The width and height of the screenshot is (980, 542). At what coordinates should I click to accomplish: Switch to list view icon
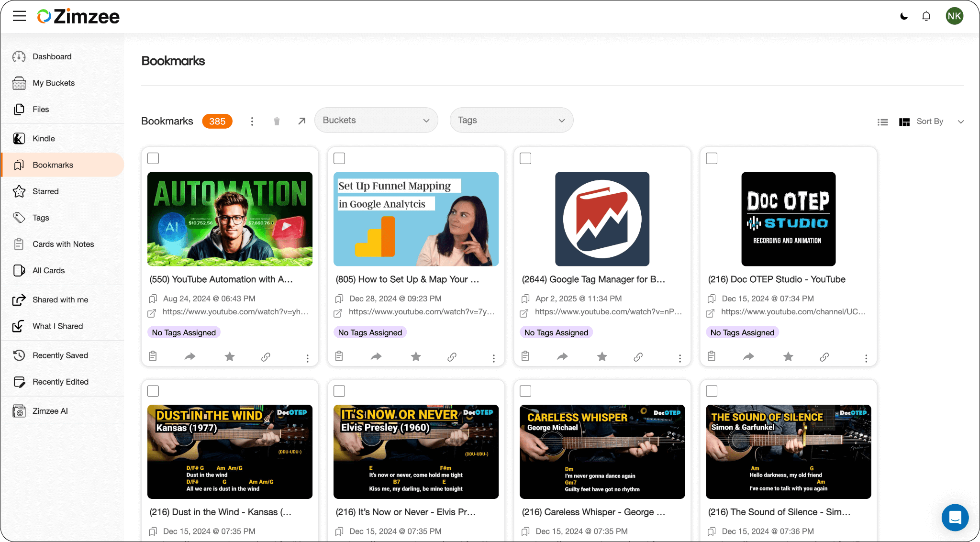point(883,122)
